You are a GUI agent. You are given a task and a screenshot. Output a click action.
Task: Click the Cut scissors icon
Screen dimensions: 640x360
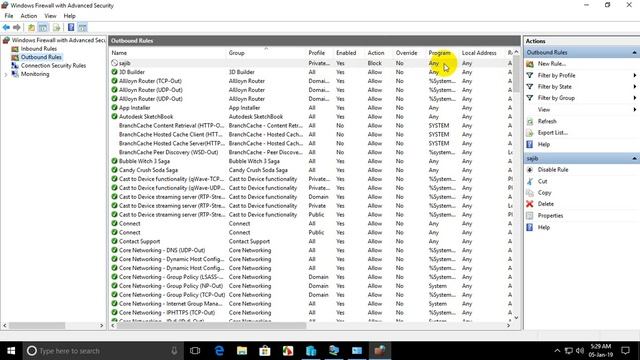pyautogui.click(x=530, y=181)
